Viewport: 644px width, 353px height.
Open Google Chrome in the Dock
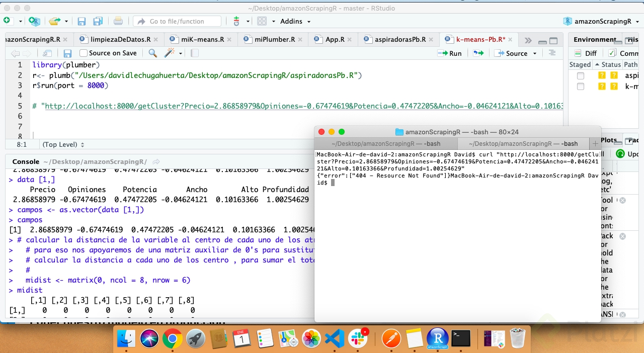pos(173,338)
